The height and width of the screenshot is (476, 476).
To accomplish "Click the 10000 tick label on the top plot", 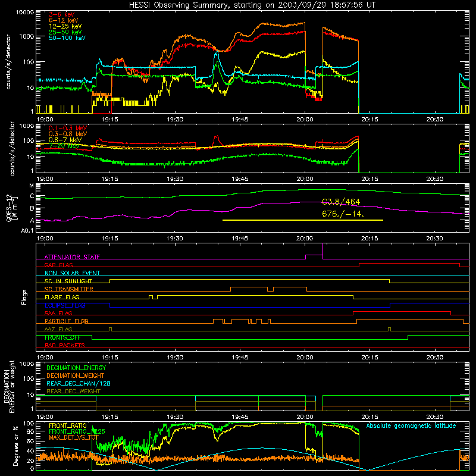I will point(24,12).
